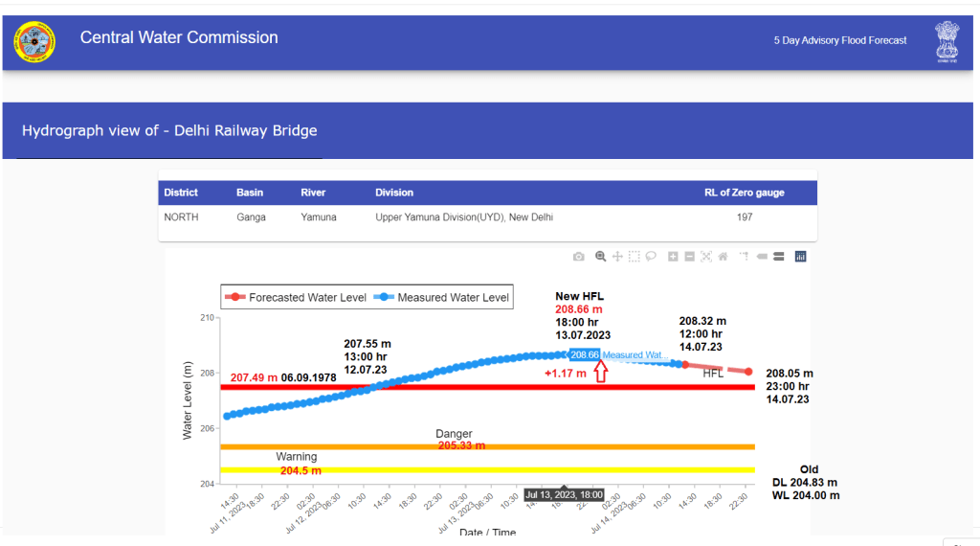This screenshot has height=546, width=980.
Task: Toggle spike lines on the chart
Action: 744,257
